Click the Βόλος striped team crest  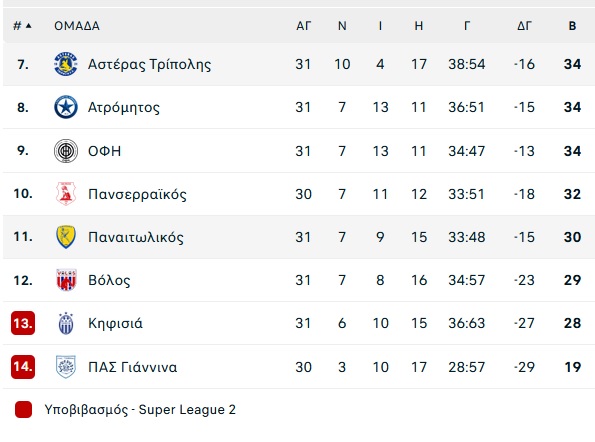pos(66,280)
